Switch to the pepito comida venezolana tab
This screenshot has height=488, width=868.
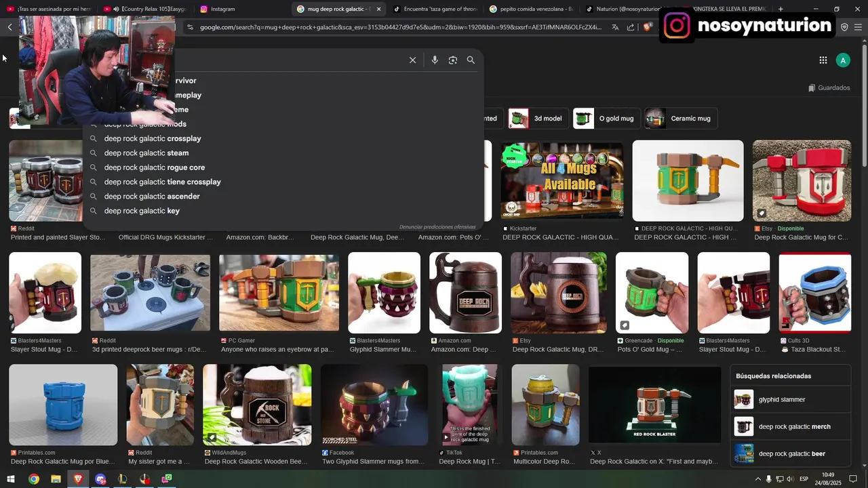pyautogui.click(x=532, y=9)
